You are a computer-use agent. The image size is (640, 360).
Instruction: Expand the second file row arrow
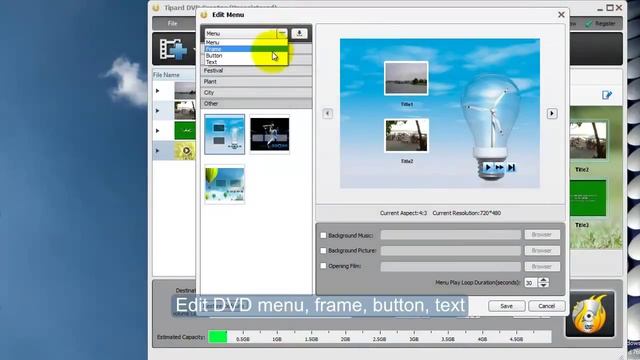coord(158,111)
